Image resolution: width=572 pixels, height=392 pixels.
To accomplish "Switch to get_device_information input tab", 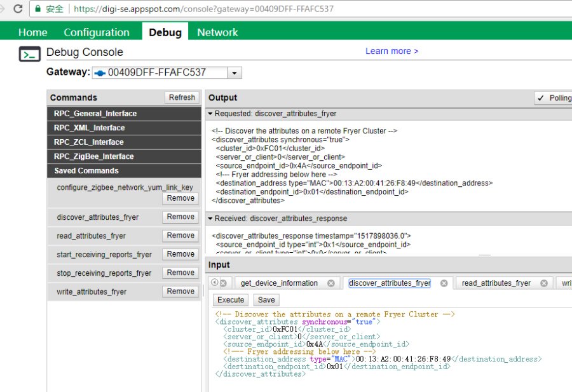I will click(279, 283).
